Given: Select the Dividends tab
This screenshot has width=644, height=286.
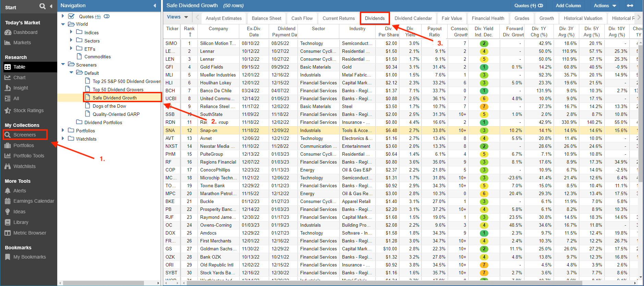Looking at the screenshot, I should [x=375, y=18].
